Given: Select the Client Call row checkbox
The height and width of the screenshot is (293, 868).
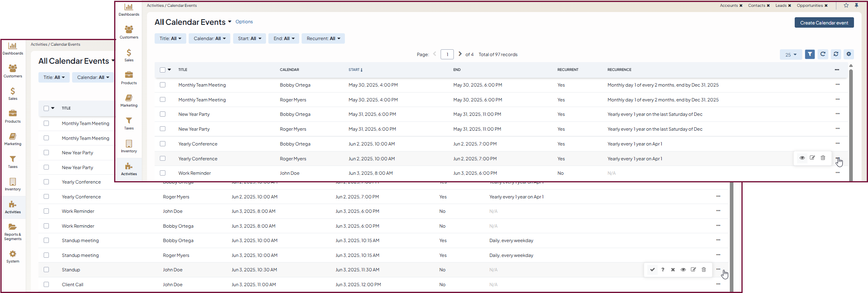Looking at the screenshot, I should click(x=46, y=285).
